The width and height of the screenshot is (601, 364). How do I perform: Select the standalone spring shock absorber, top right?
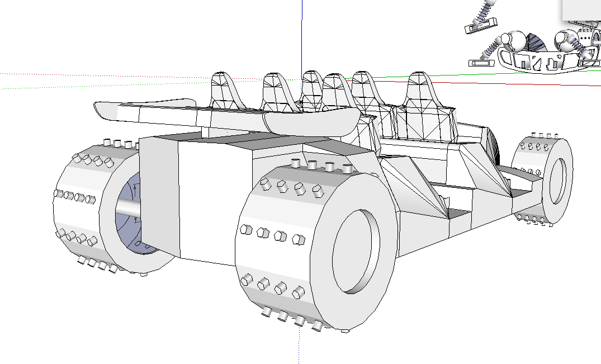[x=481, y=16]
